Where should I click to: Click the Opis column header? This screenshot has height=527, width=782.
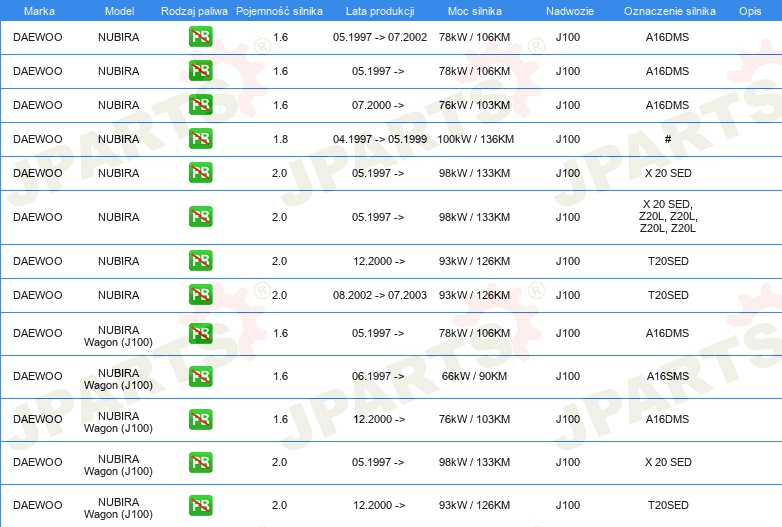point(749,10)
